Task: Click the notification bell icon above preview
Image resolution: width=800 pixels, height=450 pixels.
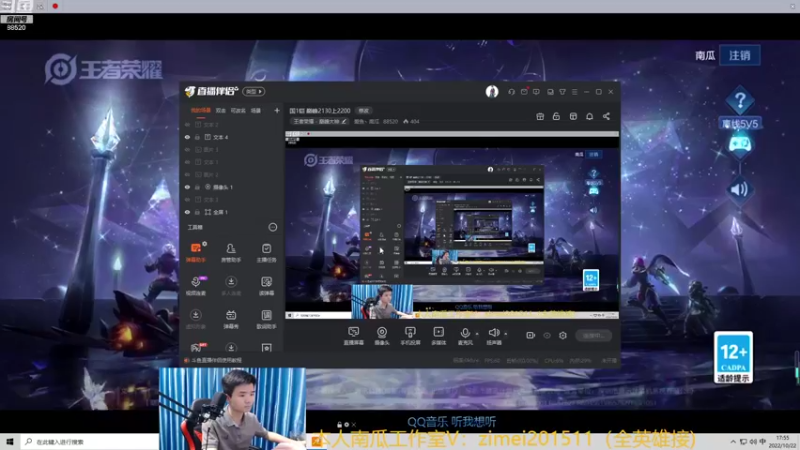Action: [589, 116]
